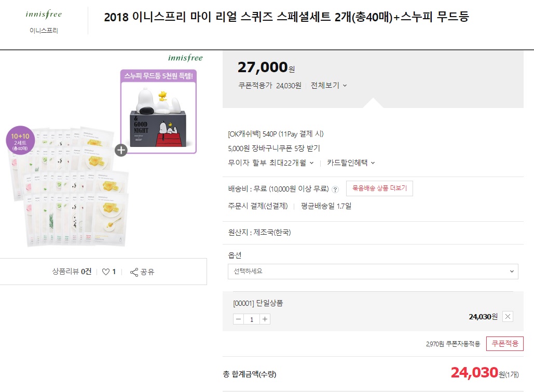Viewport: 534px width, 392px height.
Task: Click the innisfree brand logo
Action: pyautogui.click(x=44, y=14)
